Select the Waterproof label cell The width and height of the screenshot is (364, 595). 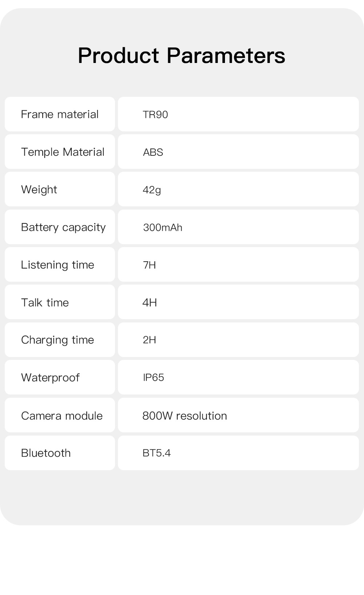pos(60,377)
